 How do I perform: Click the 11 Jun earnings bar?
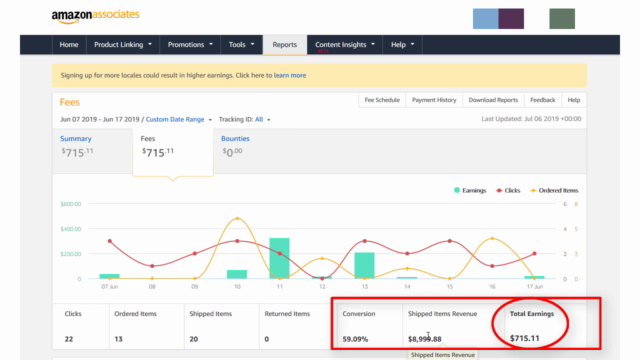[280, 258]
